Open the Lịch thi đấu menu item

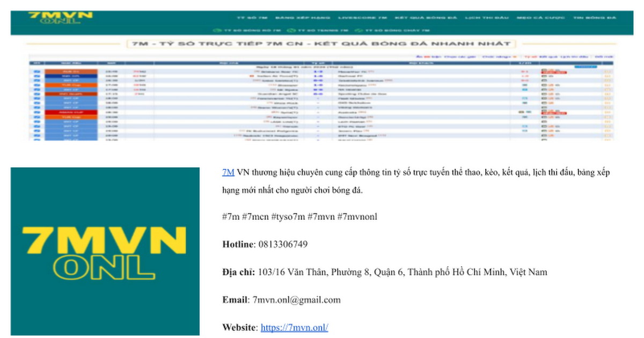tap(487, 18)
